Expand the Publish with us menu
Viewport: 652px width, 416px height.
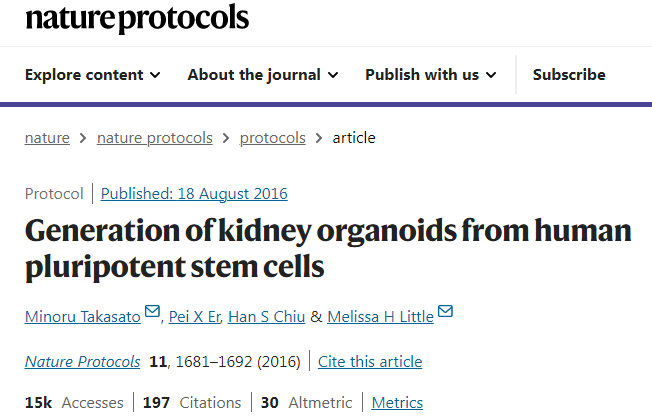coord(431,75)
